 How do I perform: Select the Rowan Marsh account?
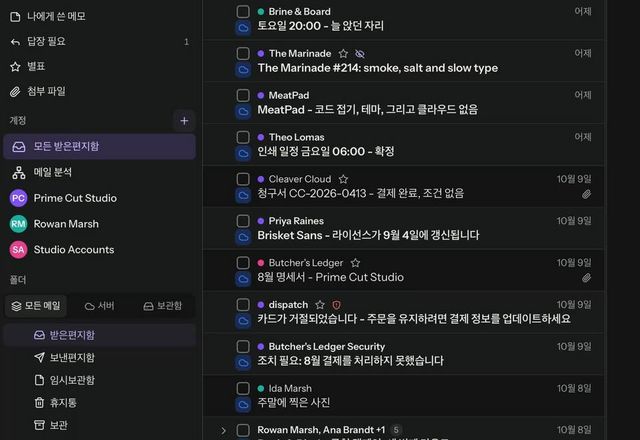click(99, 224)
